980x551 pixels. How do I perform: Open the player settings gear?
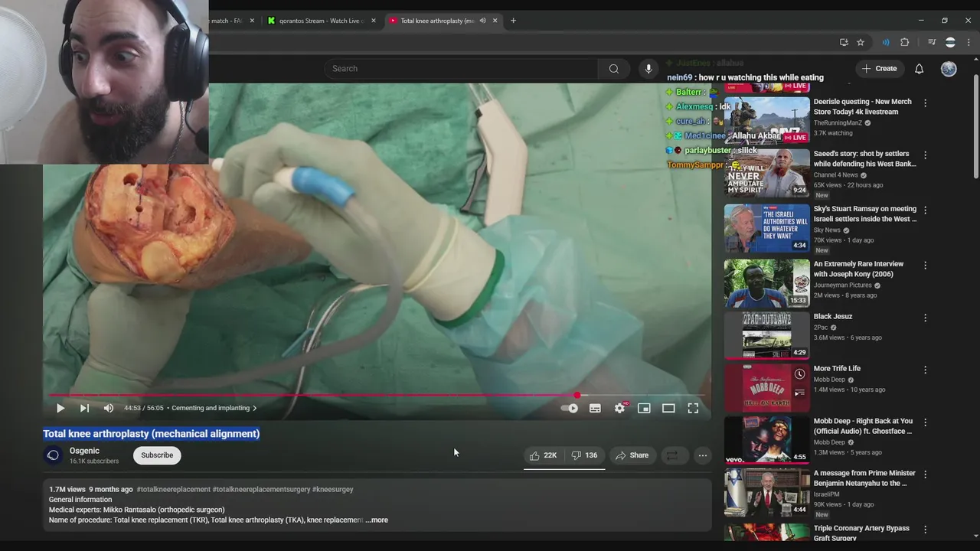click(x=620, y=409)
